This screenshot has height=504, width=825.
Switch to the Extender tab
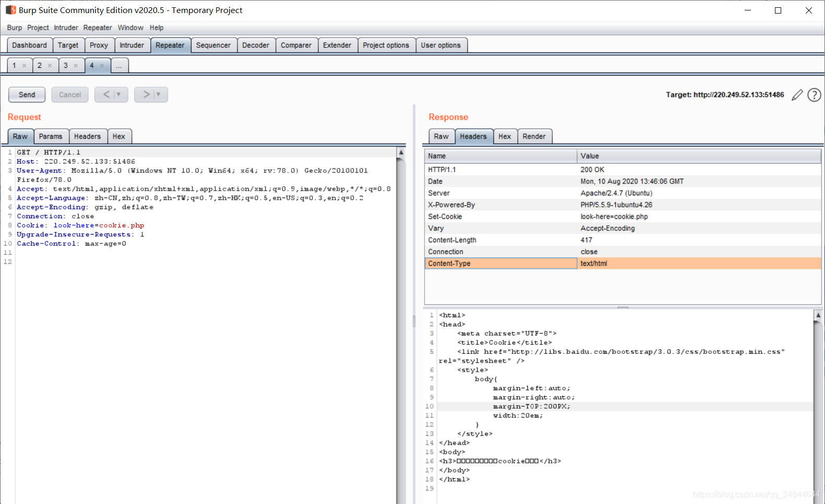coord(337,45)
